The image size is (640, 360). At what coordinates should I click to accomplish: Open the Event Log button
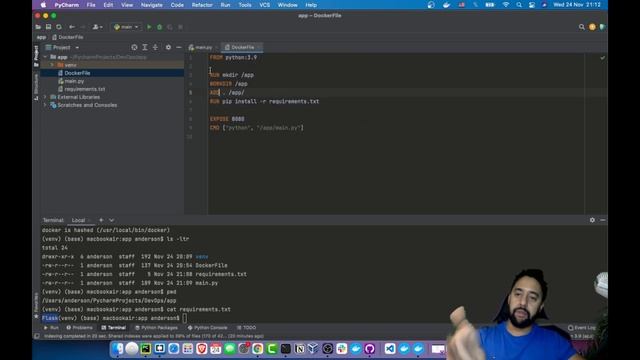coord(582,328)
